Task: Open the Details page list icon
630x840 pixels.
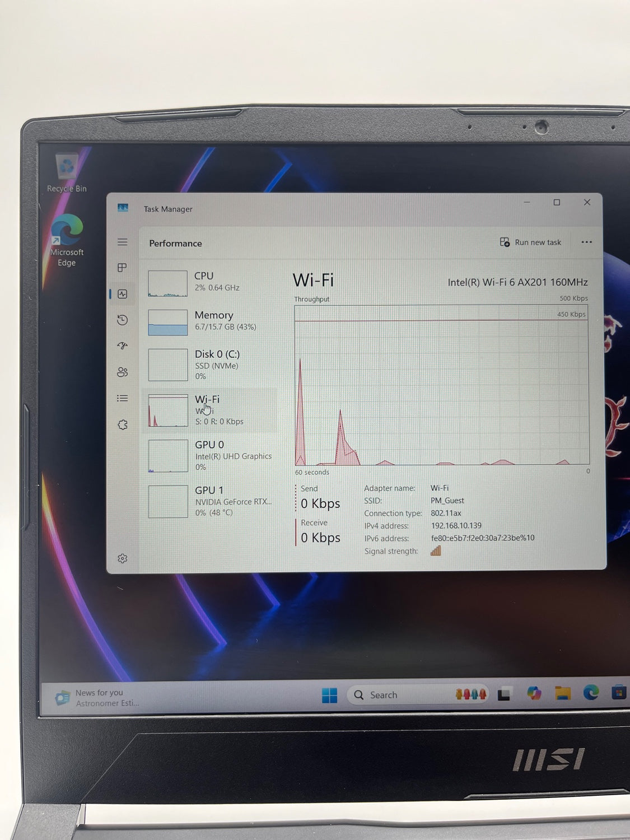Action: (x=123, y=398)
